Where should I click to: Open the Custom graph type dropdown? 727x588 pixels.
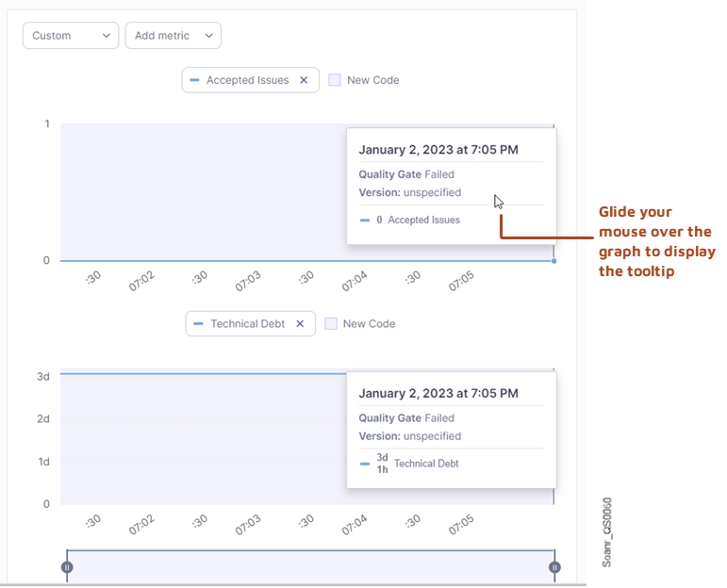(71, 36)
